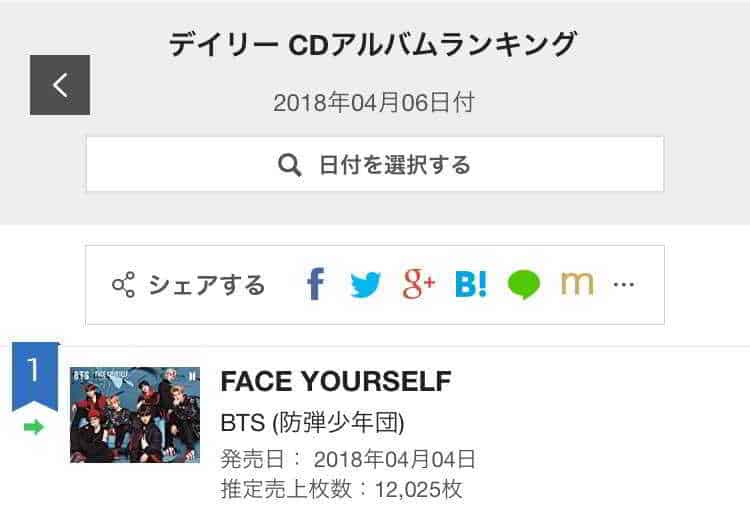Click the number 1 rank badge
Screen dimensions: 750x513
[x=34, y=372]
